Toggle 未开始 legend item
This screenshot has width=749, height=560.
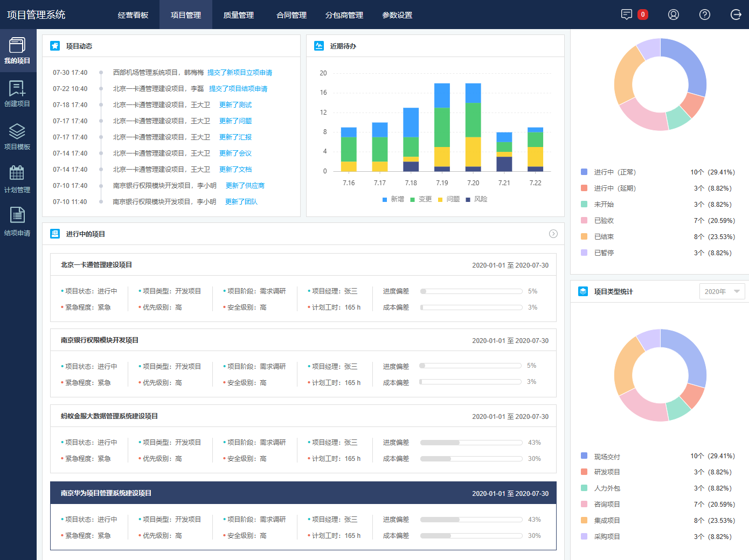(x=598, y=205)
